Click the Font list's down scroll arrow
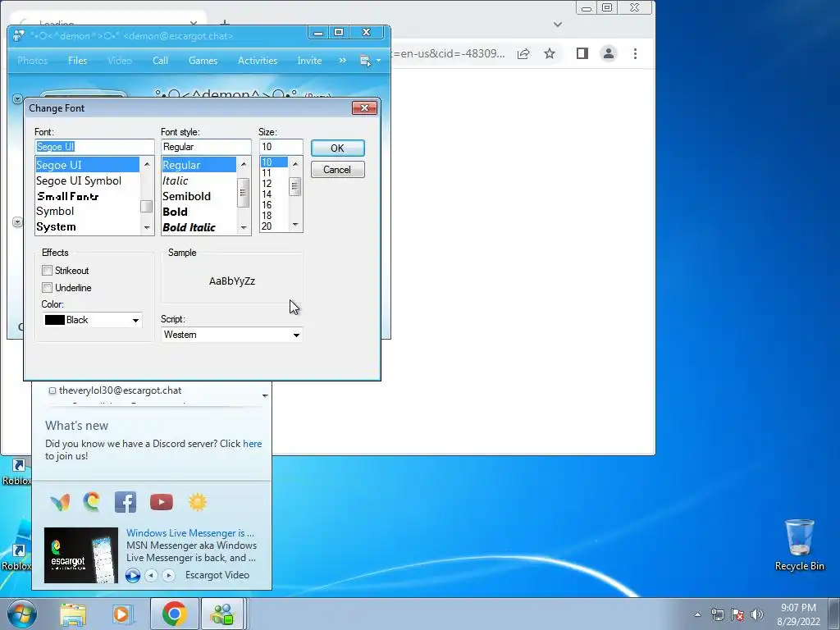This screenshot has height=630, width=840. pyautogui.click(x=147, y=228)
